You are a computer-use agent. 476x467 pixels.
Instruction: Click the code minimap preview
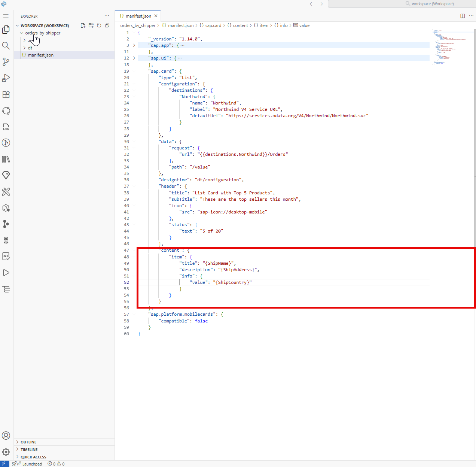[450, 47]
